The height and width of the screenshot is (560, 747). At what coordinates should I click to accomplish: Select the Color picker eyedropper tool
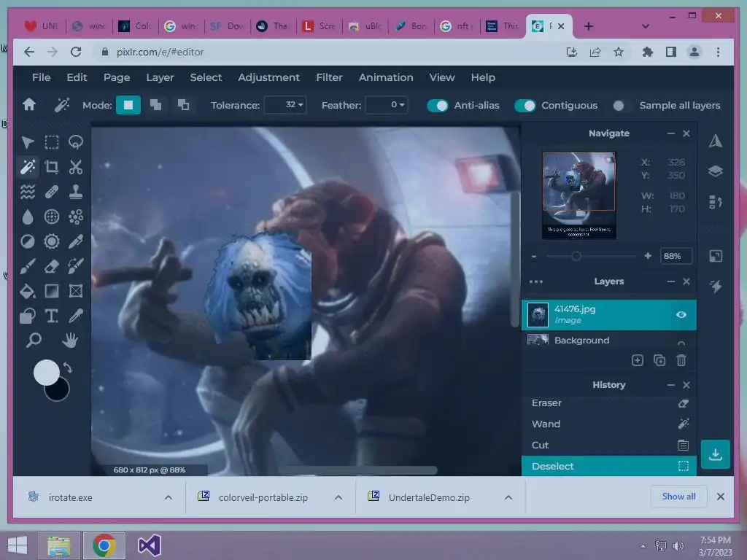[x=76, y=316]
